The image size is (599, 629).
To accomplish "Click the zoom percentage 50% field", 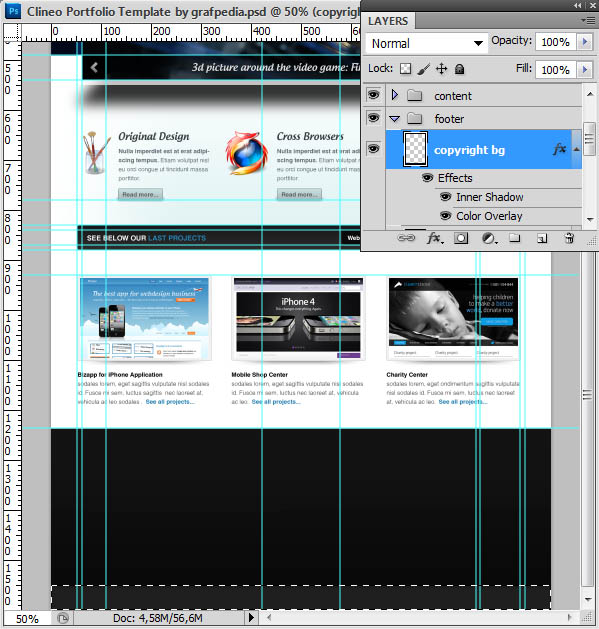I will pyautogui.click(x=27, y=619).
